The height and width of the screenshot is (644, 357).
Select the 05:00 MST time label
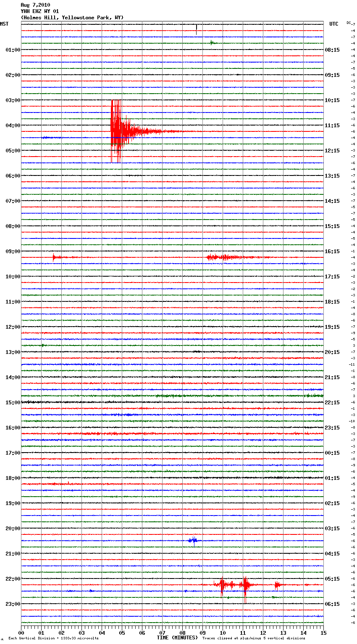click(x=13, y=151)
